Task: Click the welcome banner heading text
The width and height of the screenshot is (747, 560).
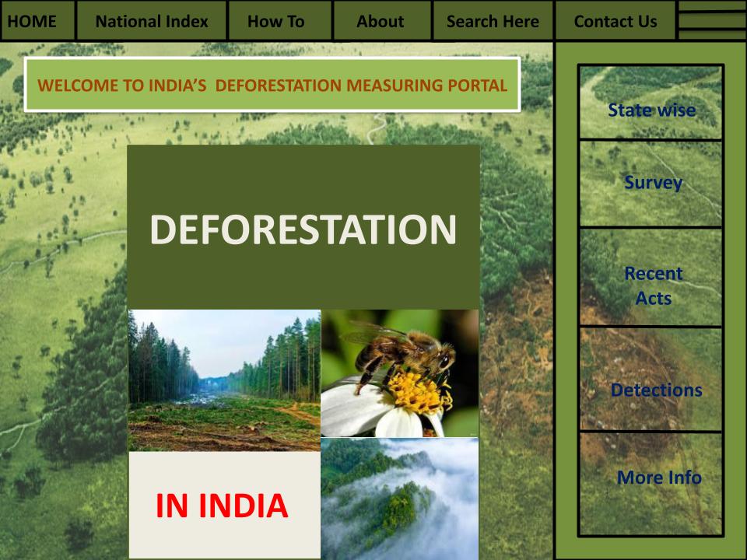Action: click(272, 85)
